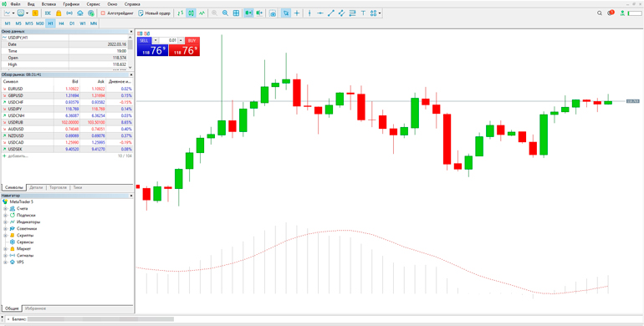
Task: Switch timeframe to D1
Action: 72,23
